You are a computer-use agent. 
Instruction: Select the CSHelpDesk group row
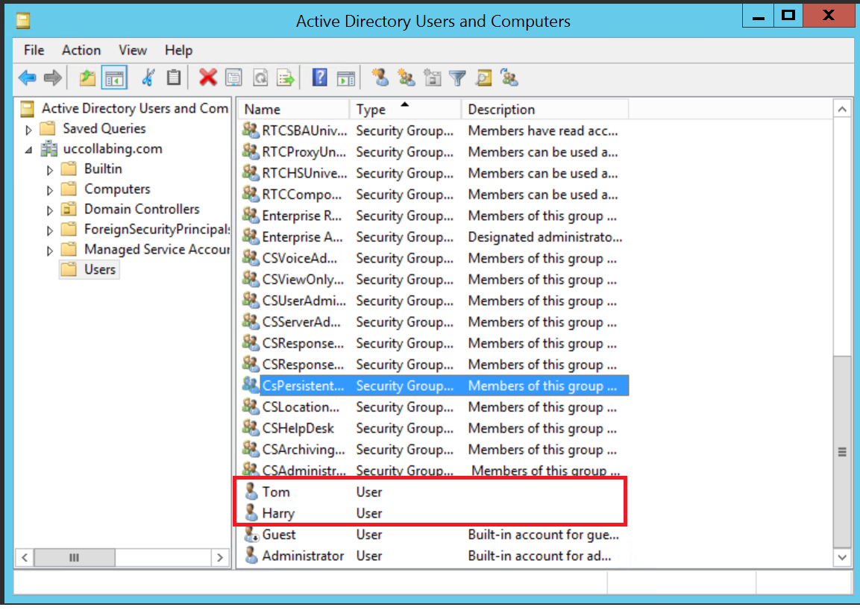point(435,428)
